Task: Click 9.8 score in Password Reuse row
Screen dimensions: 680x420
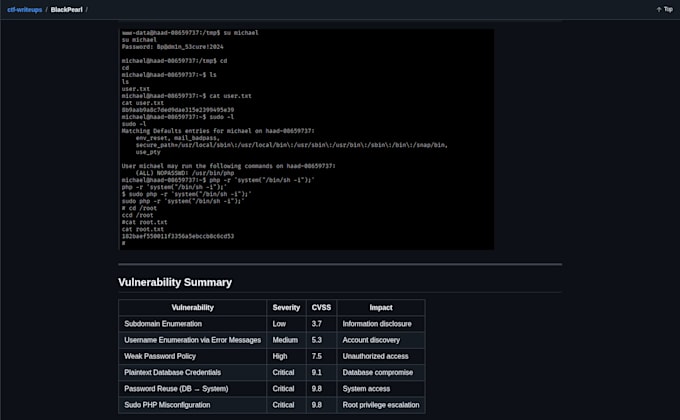Action: (321, 389)
